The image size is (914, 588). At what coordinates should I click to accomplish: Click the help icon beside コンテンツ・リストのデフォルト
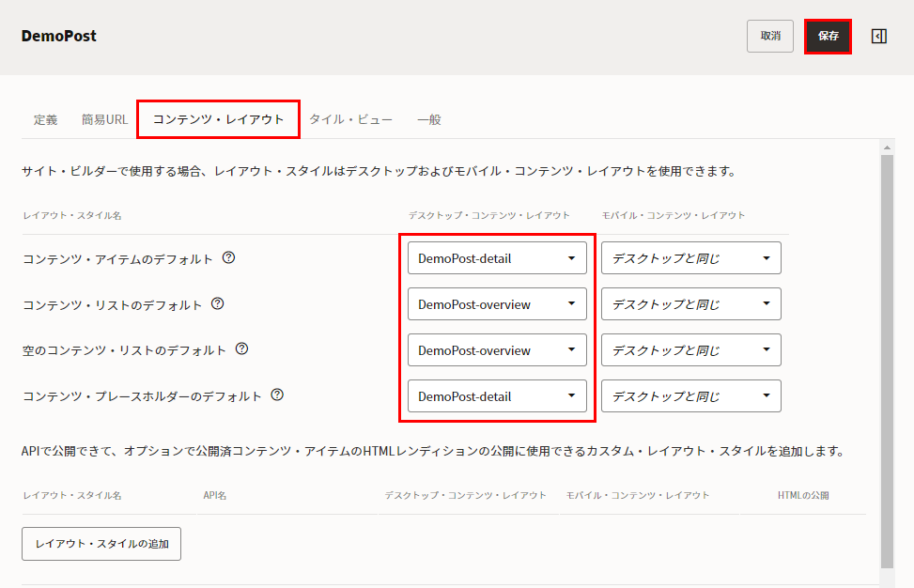point(218,303)
